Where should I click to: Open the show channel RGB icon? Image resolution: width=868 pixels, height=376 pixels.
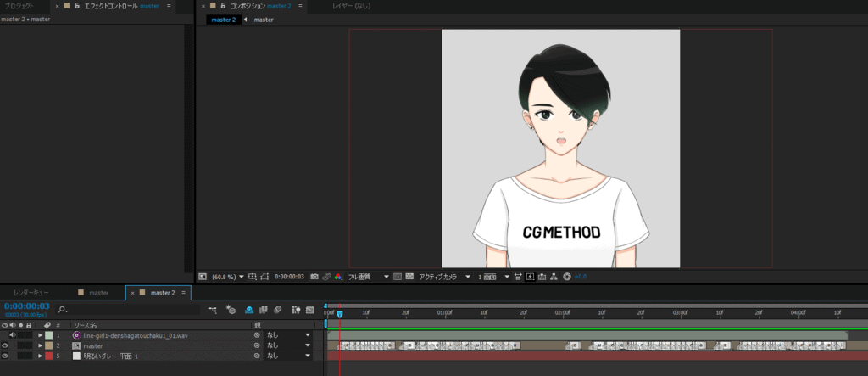[x=338, y=277]
